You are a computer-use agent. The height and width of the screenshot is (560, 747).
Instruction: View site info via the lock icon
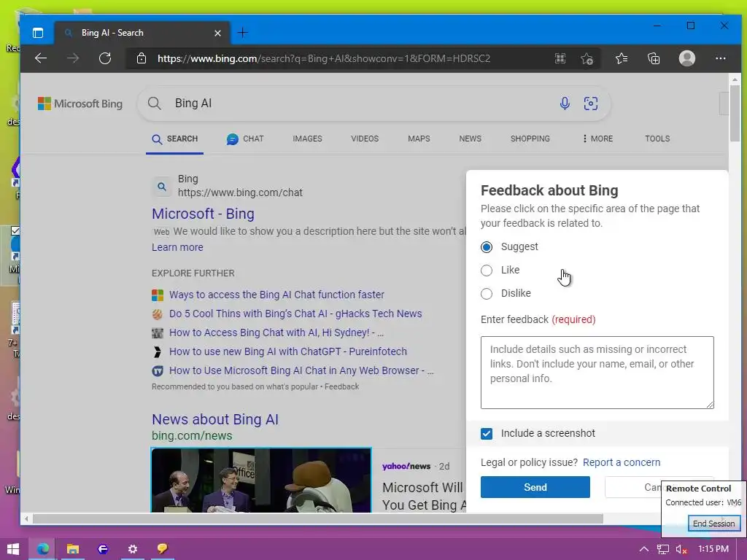click(141, 58)
